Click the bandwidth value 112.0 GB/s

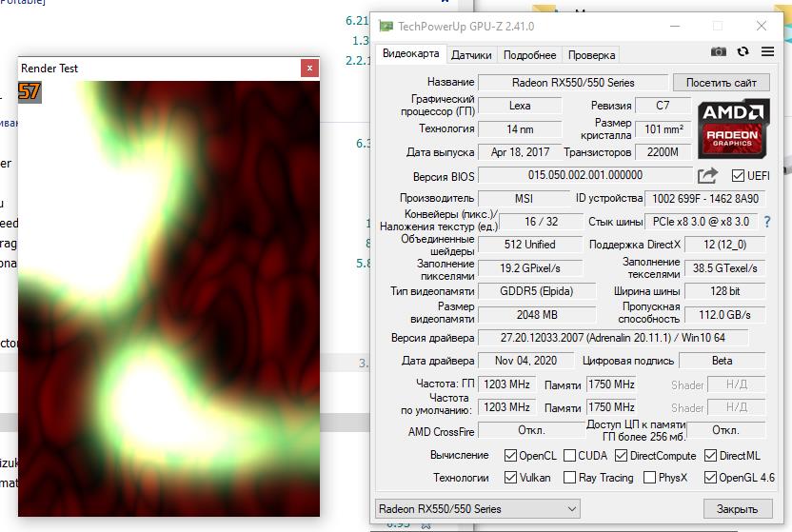point(724,315)
